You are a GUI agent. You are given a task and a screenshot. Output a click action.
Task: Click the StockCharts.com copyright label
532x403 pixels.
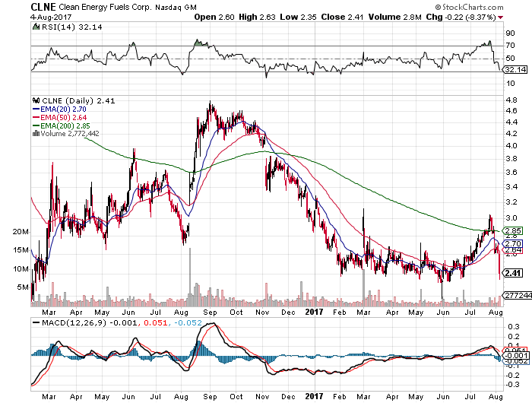click(469, 7)
